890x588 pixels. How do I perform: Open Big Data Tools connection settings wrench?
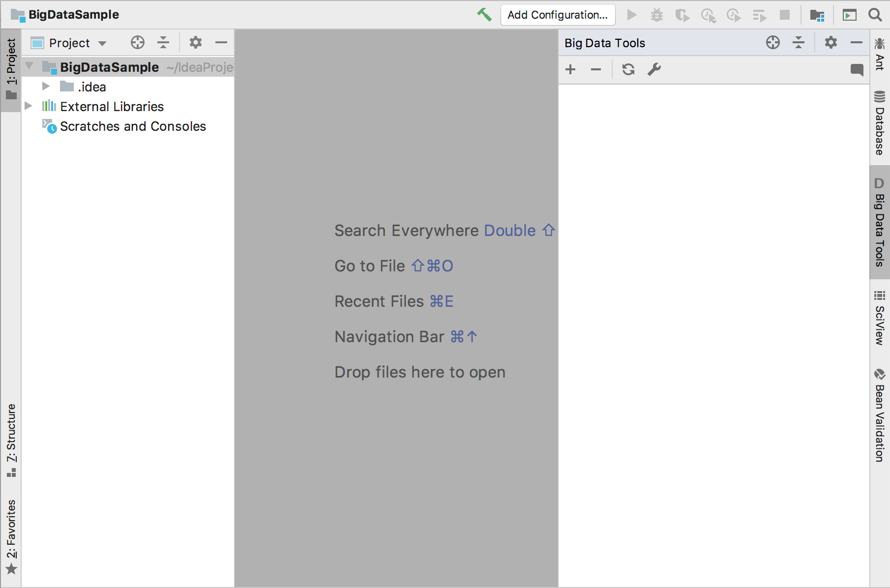coord(654,69)
